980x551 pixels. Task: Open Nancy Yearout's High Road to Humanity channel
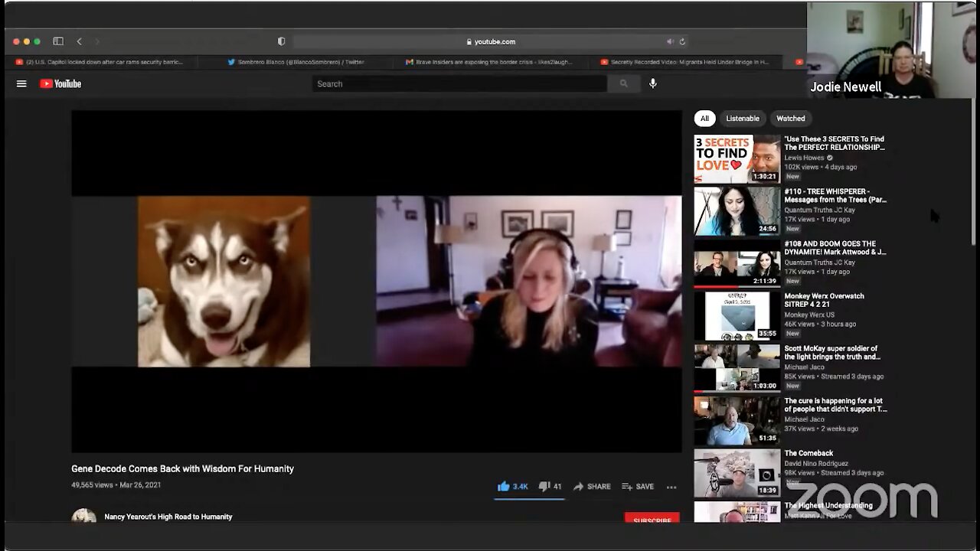(x=168, y=517)
